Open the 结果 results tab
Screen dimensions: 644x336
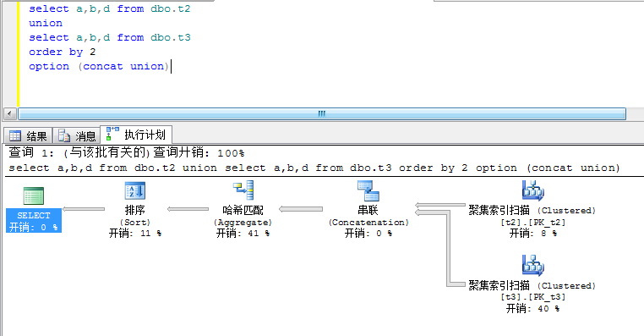(29, 135)
